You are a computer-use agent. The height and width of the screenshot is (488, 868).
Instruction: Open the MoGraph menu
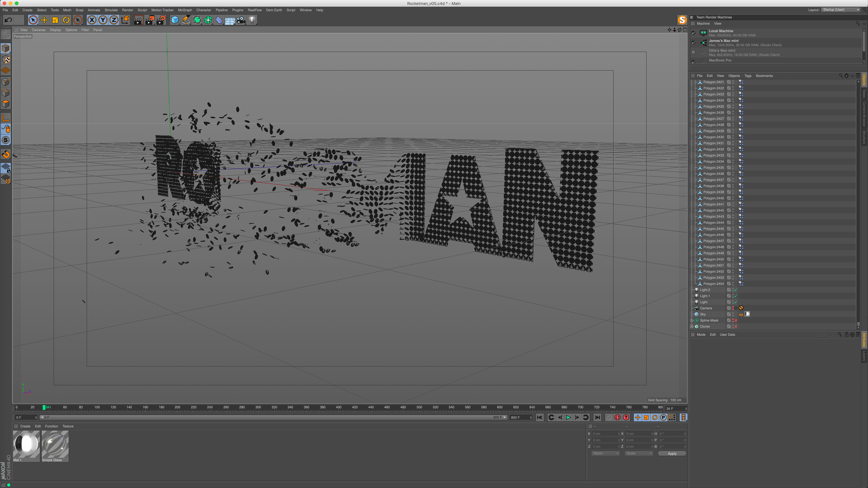pos(185,10)
